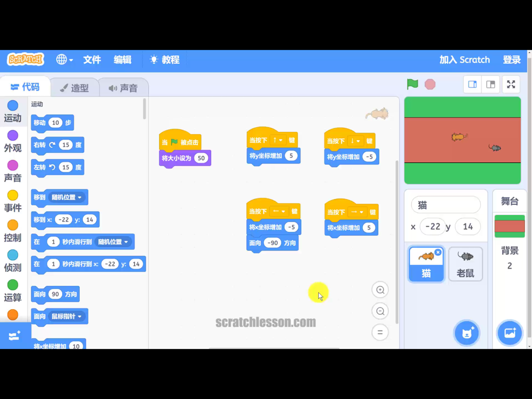Screen dimensions: 532x399
Task: Click the value 50 in 将大小设为 block
Action: pyautogui.click(x=201, y=159)
